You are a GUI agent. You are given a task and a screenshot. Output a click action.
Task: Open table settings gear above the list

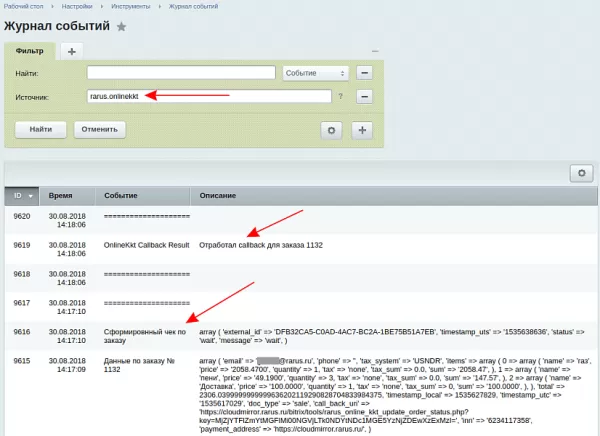click(581, 173)
